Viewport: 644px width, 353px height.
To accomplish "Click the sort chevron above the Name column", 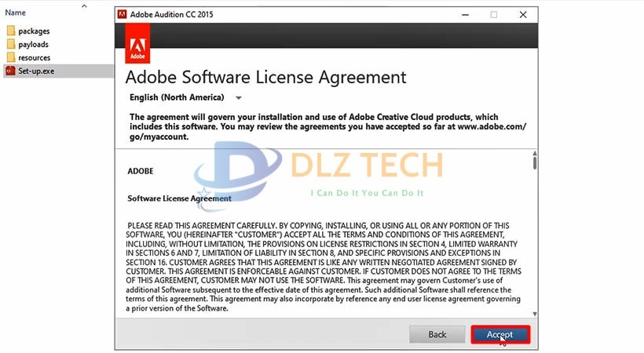I will [x=84, y=5].
